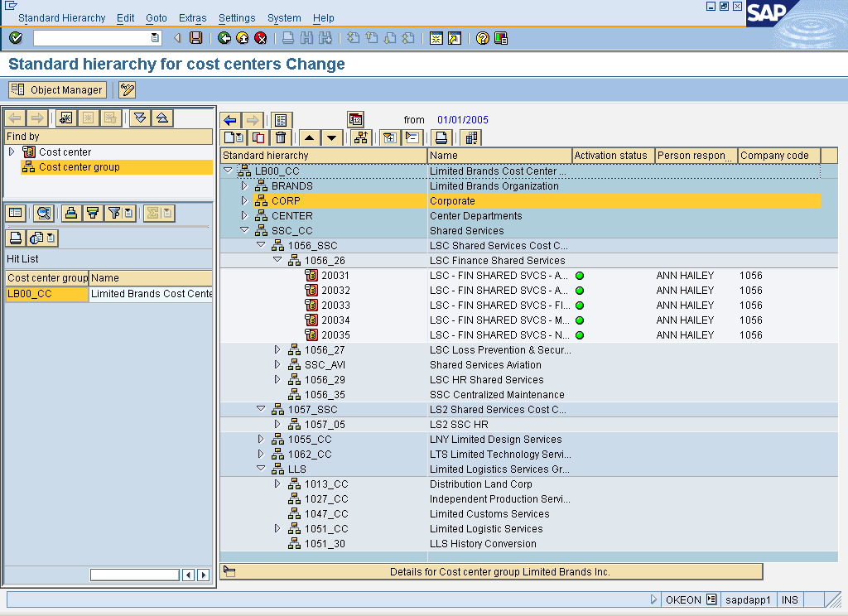
Task: Collapse the 1056_26 node
Action: coord(277,260)
